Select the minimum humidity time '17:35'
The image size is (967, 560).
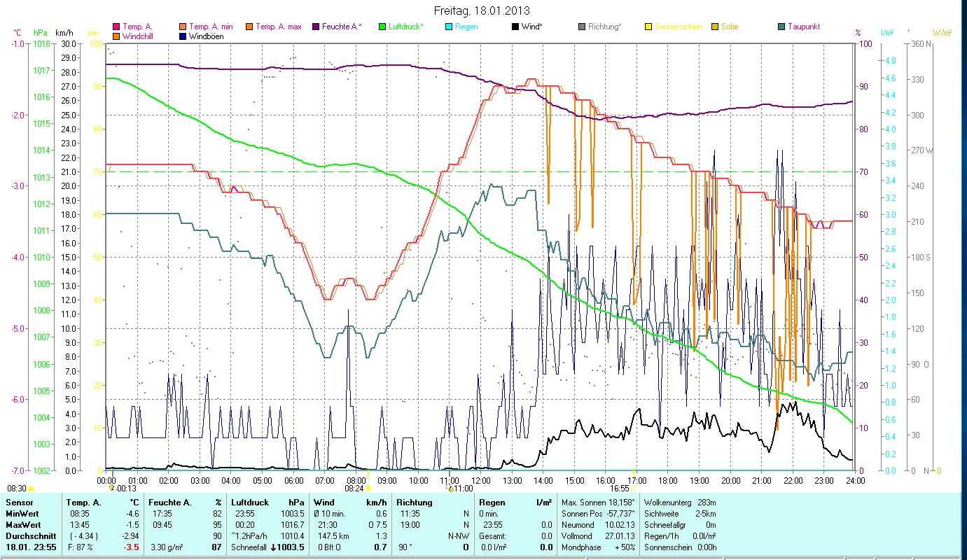[x=161, y=513]
